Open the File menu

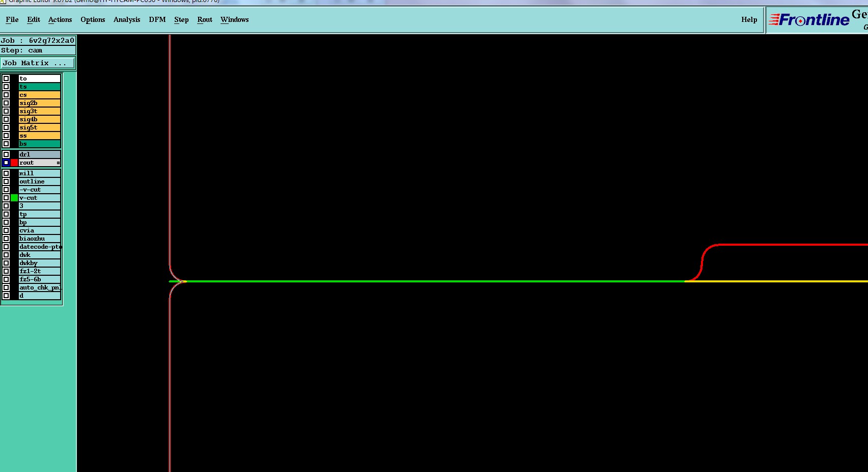(x=12, y=20)
